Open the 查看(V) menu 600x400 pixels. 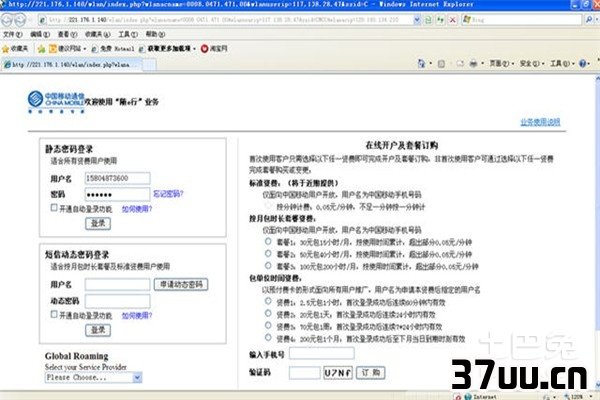[67, 34]
